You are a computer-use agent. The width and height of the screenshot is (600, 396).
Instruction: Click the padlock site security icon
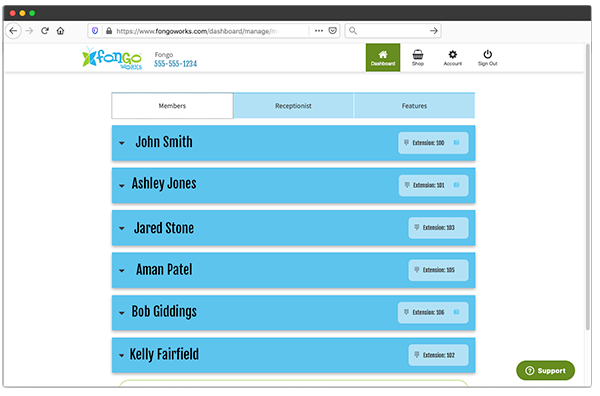point(109,31)
